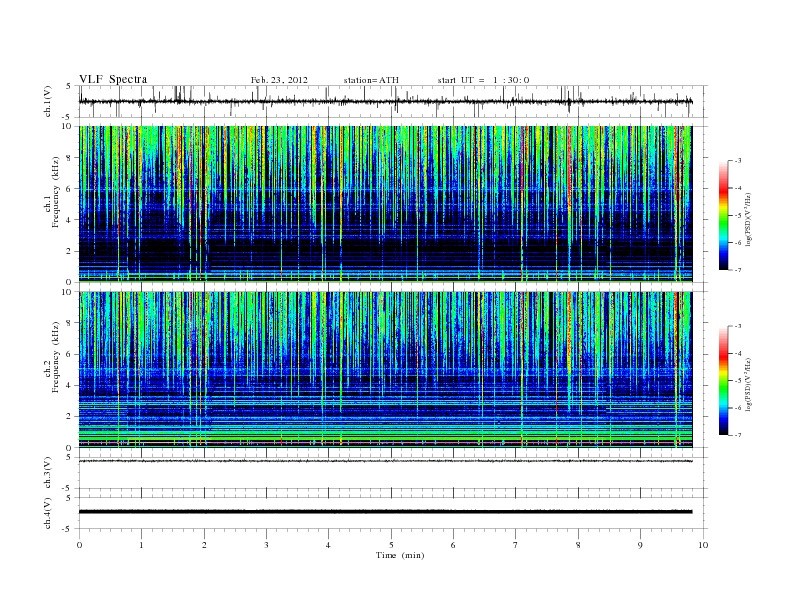Click the "ch.1(V)" waveform axis label

48,101
